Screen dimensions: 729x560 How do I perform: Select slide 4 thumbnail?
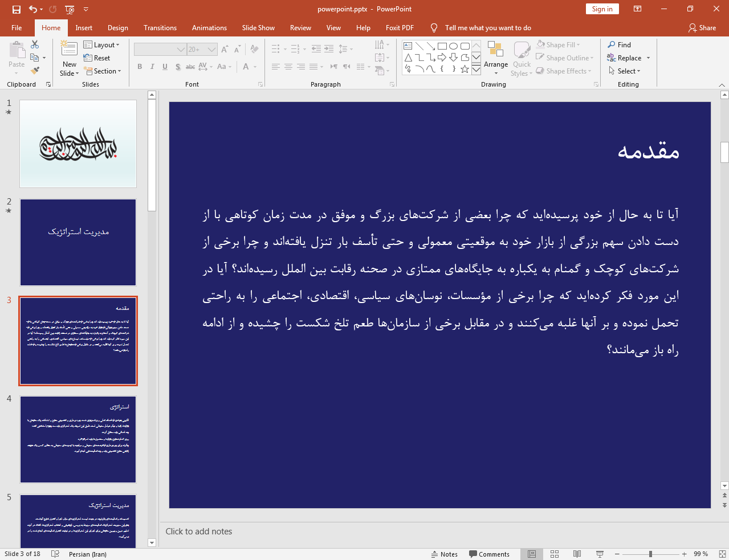tap(78, 439)
